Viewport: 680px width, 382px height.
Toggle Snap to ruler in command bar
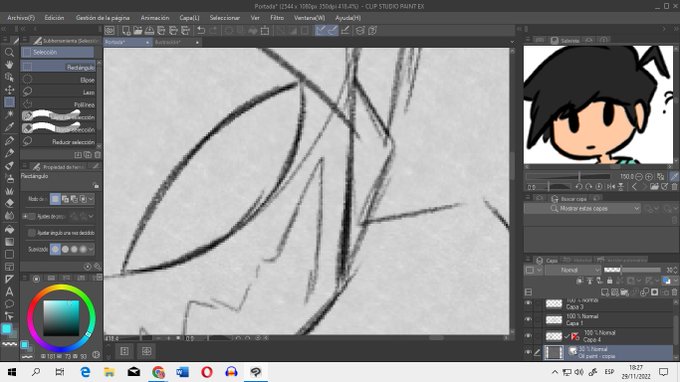pyautogui.click(x=320, y=30)
